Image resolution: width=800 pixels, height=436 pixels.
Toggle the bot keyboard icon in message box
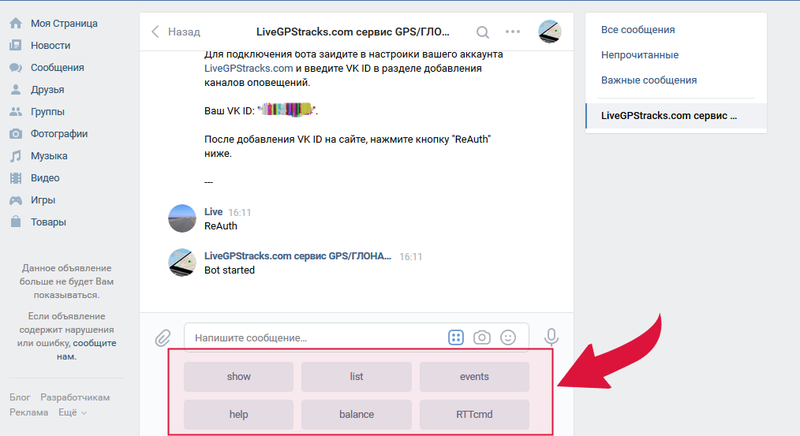(456, 338)
